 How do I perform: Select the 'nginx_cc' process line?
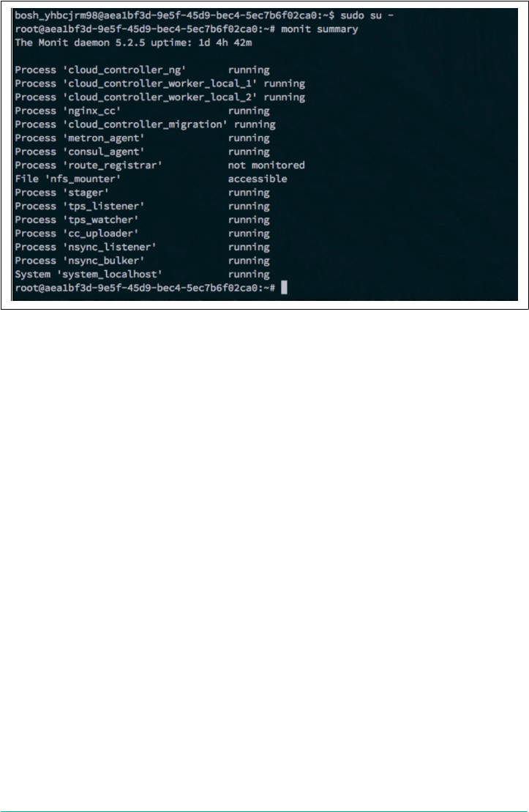[143, 111]
